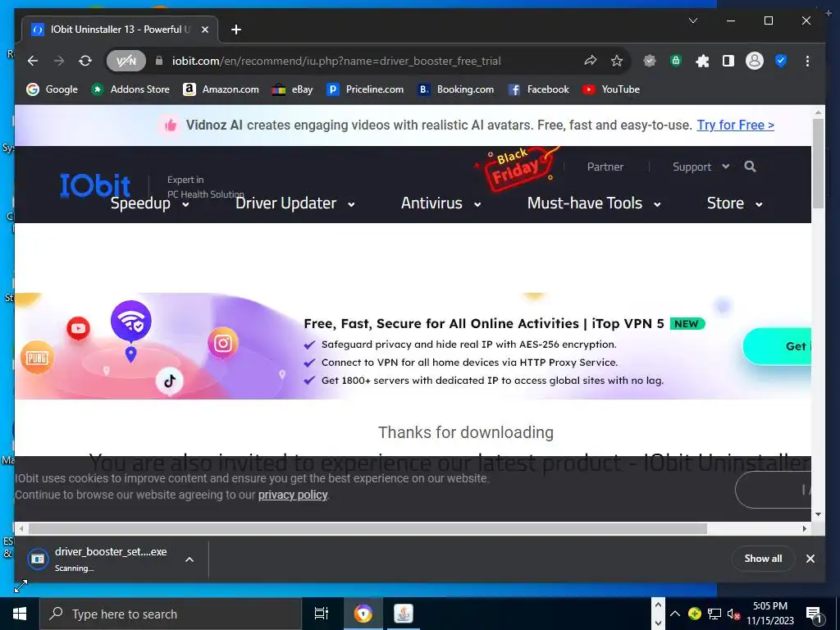Expand the Speedup menu
The height and width of the screenshot is (630, 840).
coord(150,203)
